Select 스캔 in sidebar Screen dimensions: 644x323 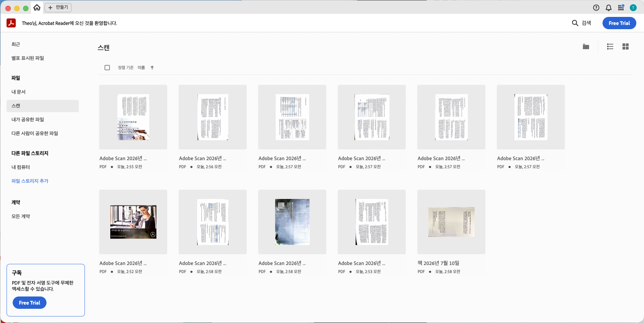tap(43, 106)
